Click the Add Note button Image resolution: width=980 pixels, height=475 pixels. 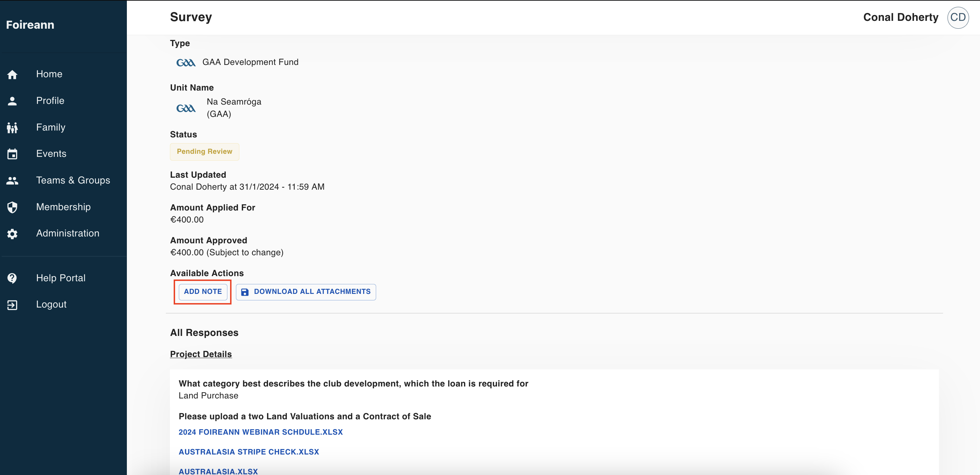pyautogui.click(x=203, y=292)
